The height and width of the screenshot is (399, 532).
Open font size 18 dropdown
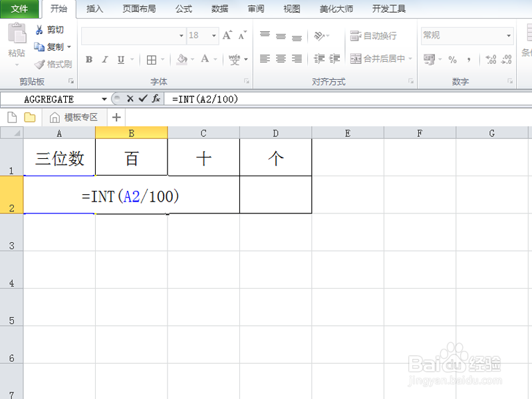pyautogui.click(x=213, y=36)
